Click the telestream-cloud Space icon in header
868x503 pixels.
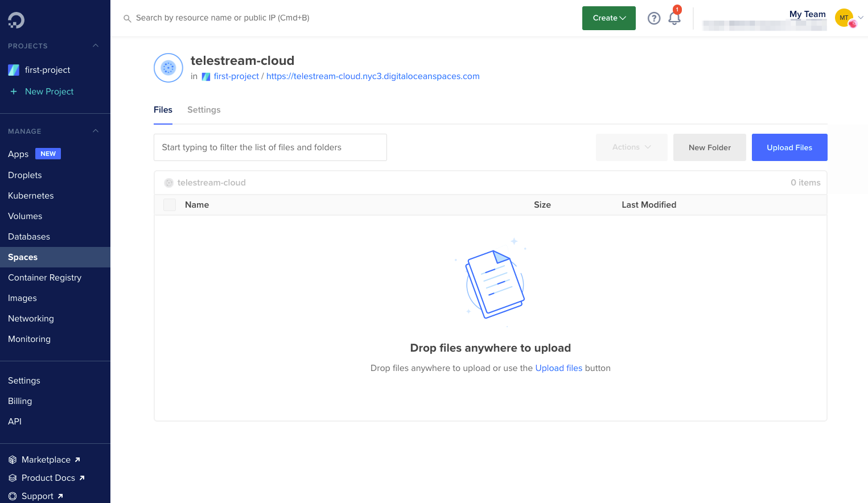(168, 68)
